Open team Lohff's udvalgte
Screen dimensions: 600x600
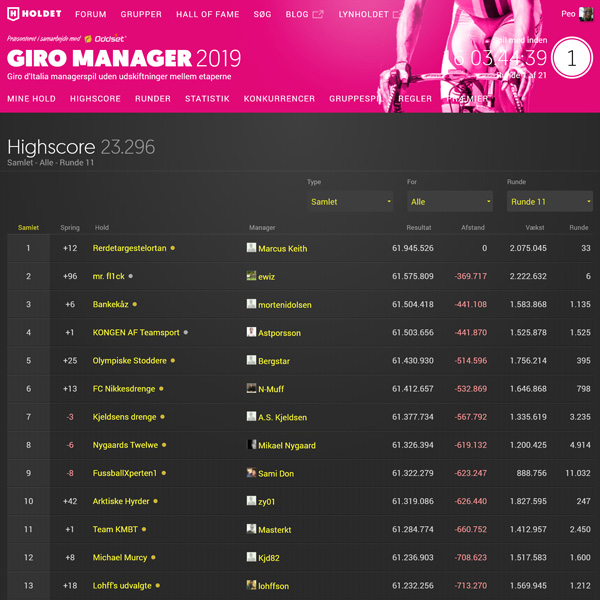click(x=122, y=585)
